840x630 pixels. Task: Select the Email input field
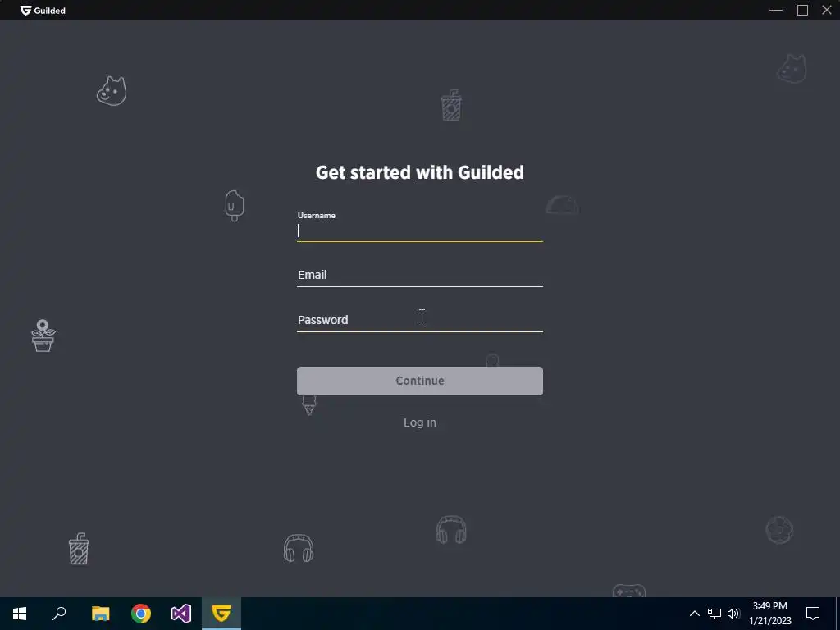419,275
